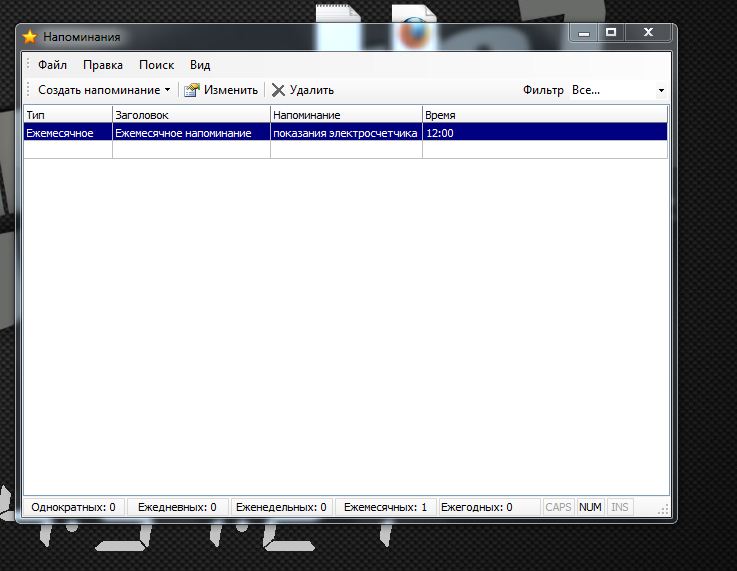Select the показания электросчетчика cell

click(346, 133)
